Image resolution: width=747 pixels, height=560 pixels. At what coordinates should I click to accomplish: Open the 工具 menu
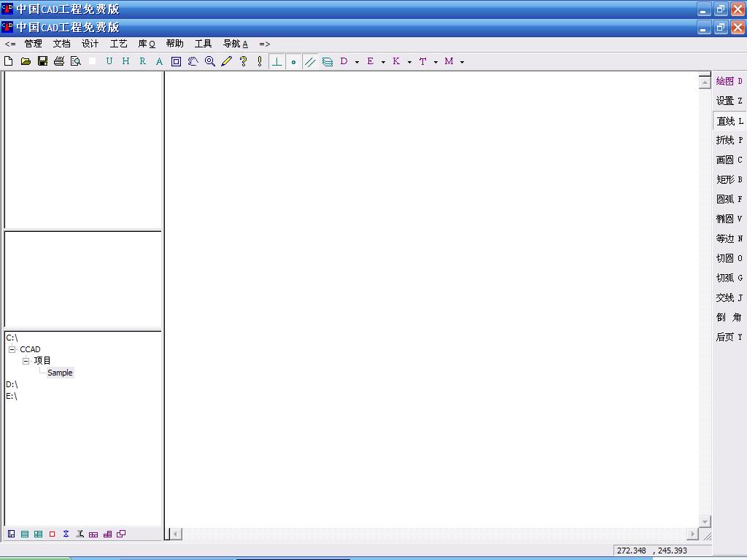203,44
